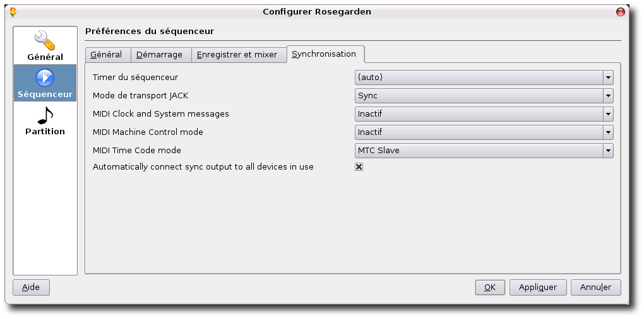Click the Rosegarden app icon in title bar
The width and height of the screenshot is (644, 319).
(x=13, y=12)
